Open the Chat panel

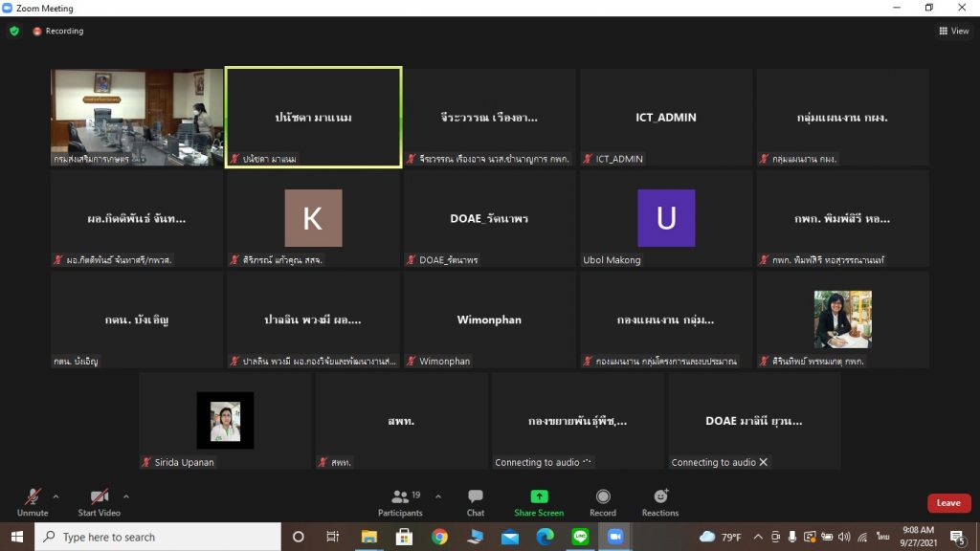point(475,502)
